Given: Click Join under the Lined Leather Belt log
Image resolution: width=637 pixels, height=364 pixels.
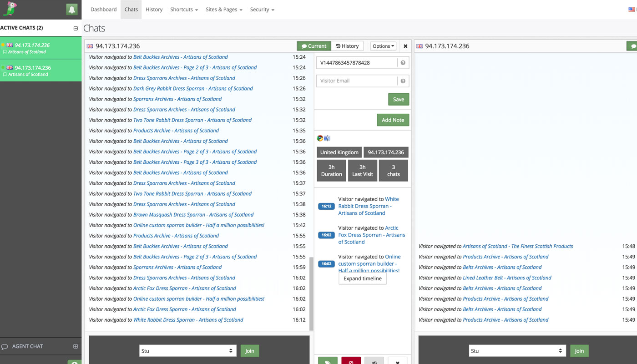Looking at the screenshot, I should click(x=579, y=351).
